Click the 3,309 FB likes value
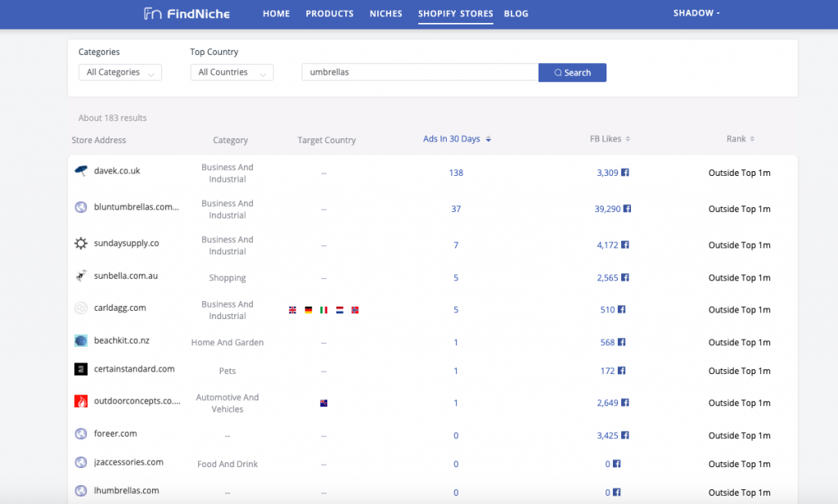 607,173
